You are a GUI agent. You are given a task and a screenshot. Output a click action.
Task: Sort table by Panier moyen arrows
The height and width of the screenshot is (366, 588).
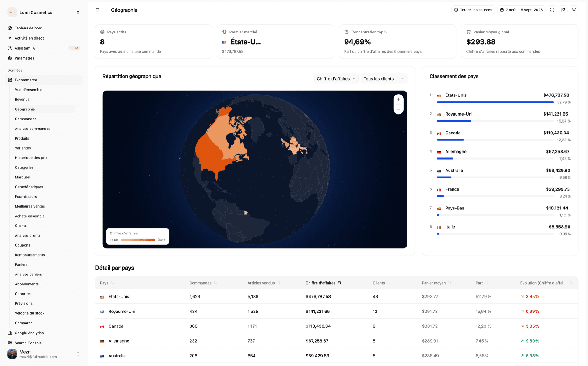point(450,283)
